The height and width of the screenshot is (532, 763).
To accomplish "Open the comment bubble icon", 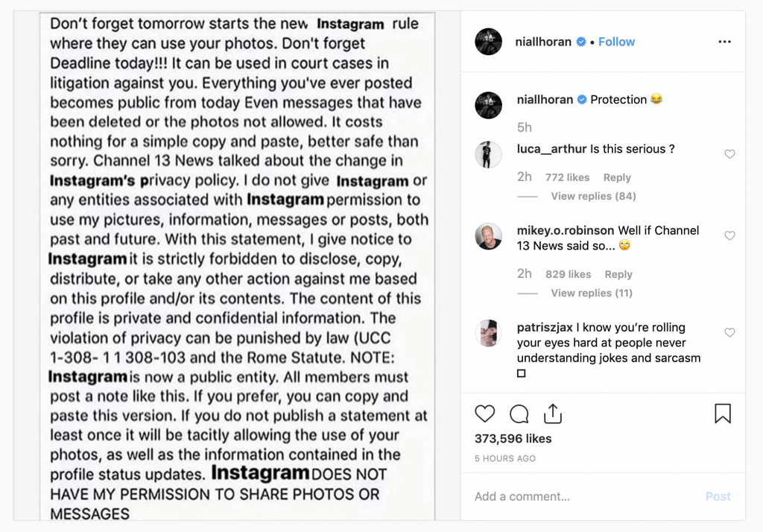I will (x=519, y=414).
